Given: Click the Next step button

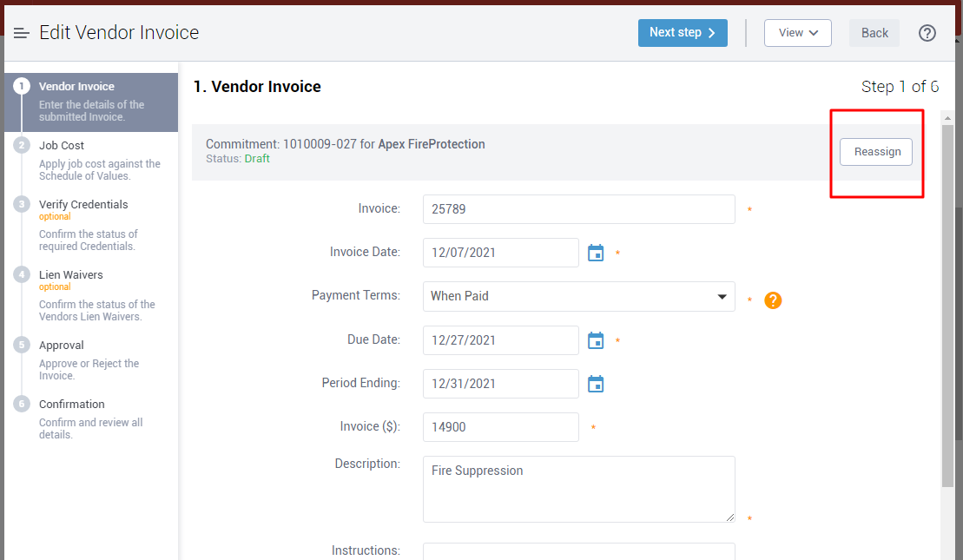Looking at the screenshot, I should (682, 33).
